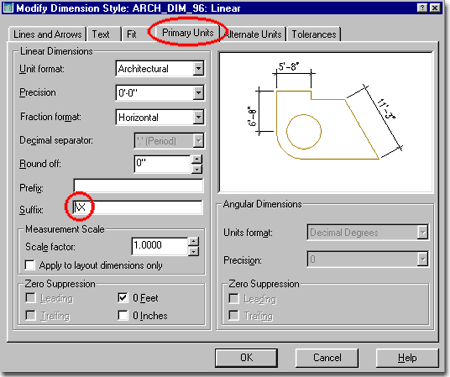The image size is (450, 377).
Task: Toggle linear Trailing zero suppression checkbox
Action: click(30, 315)
